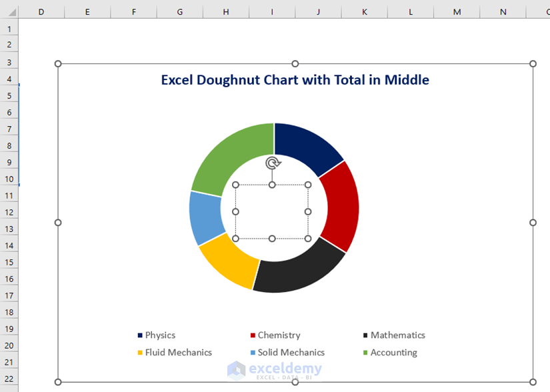Select column L header
Viewport: 550px width, 392px height.
pyautogui.click(x=411, y=12)
